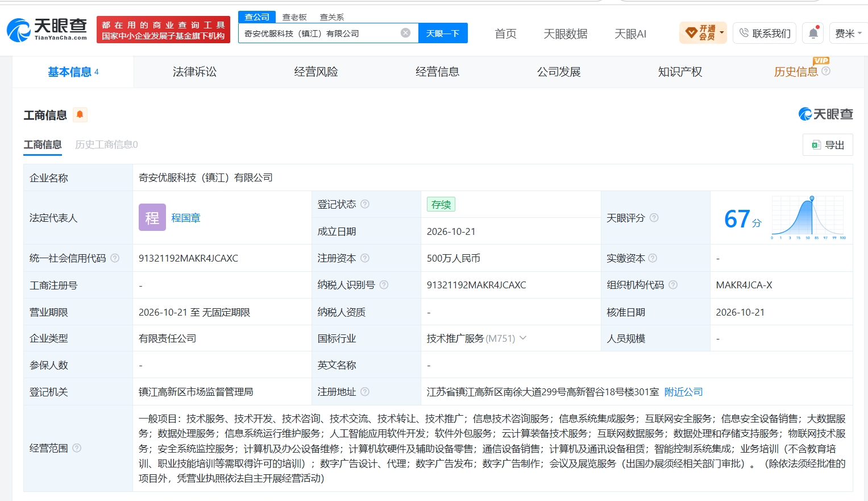Show the 历史工商信息 sub-tab
The height and width of the screenshot is (501, 868).
(x=106, y=144)
